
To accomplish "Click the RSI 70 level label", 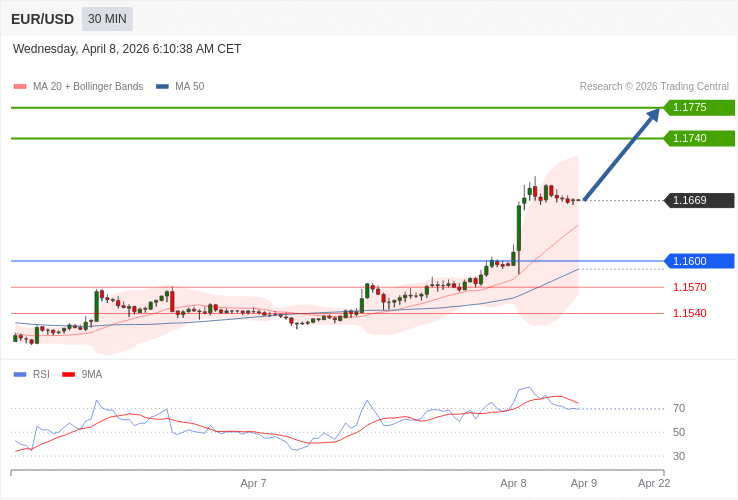I will 679,409.
